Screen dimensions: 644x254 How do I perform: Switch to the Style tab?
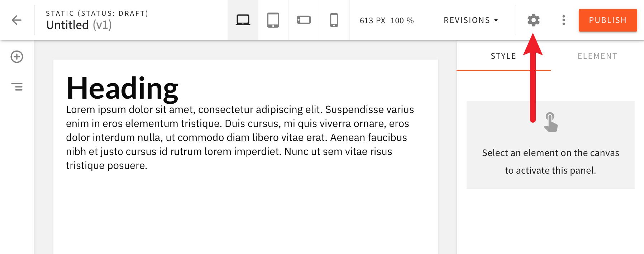click(x=504, y=56)
